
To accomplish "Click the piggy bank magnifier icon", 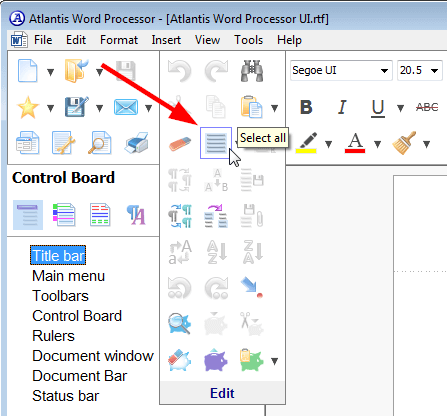I will [180, 323].
